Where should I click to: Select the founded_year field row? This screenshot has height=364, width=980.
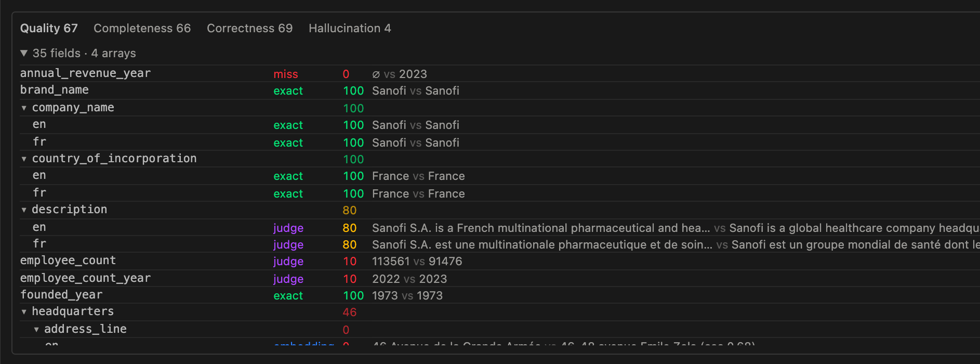coord(500,295)
